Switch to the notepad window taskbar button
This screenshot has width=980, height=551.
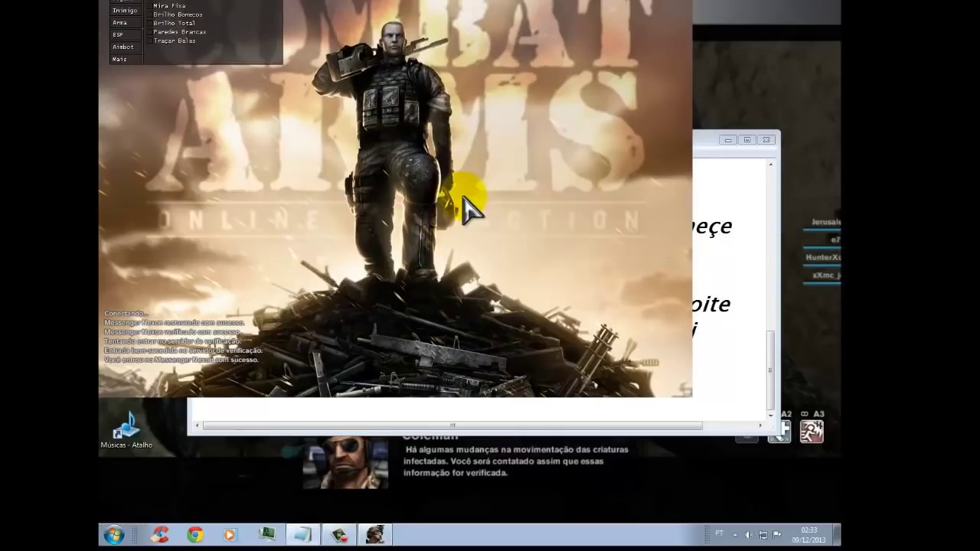(302, 534)
